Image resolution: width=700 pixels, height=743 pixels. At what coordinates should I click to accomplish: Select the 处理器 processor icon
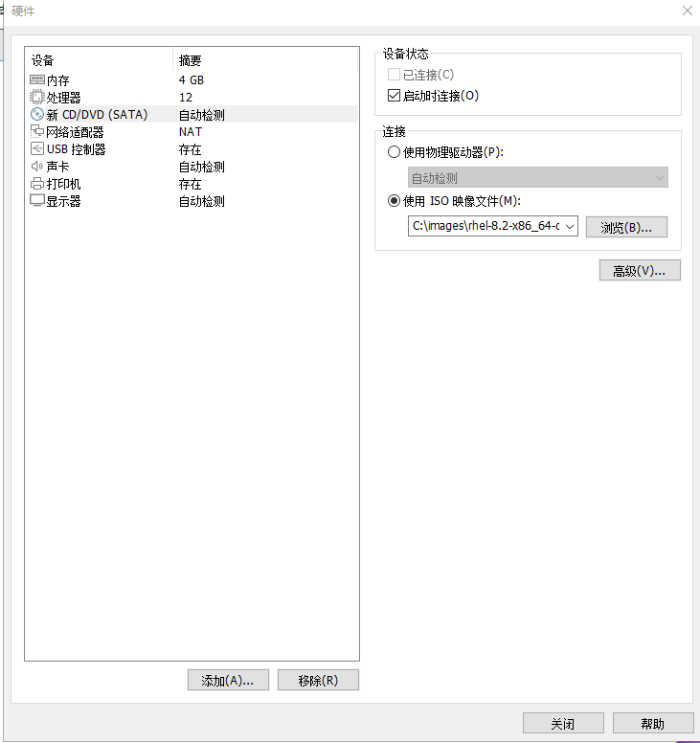pyautogui.click(x=37, y=97)
